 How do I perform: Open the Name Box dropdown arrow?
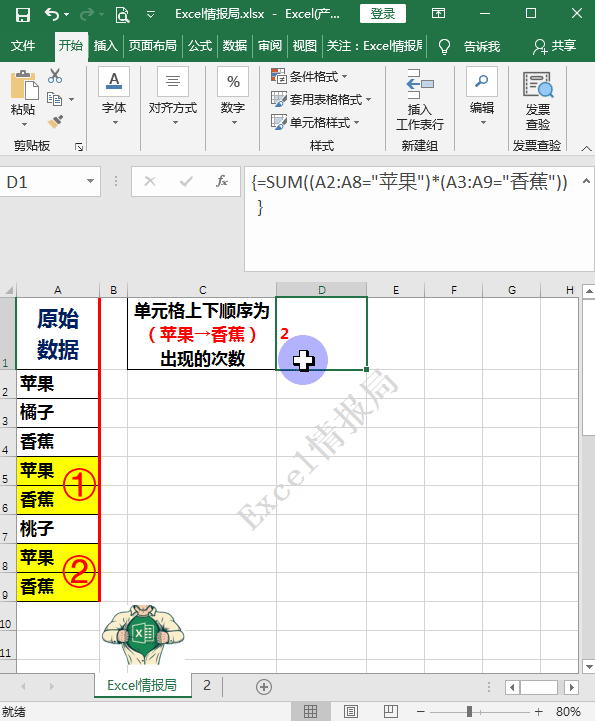pos(91,182)
